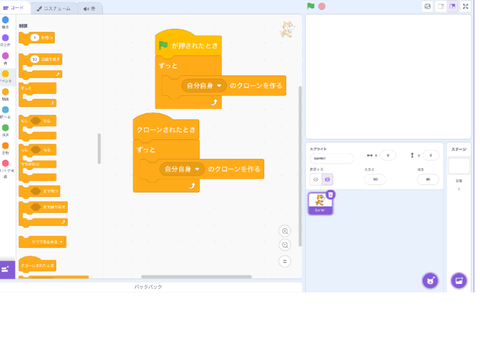
Task: Choose a backdrop with the picture button
Action: (x=459, y=281)
